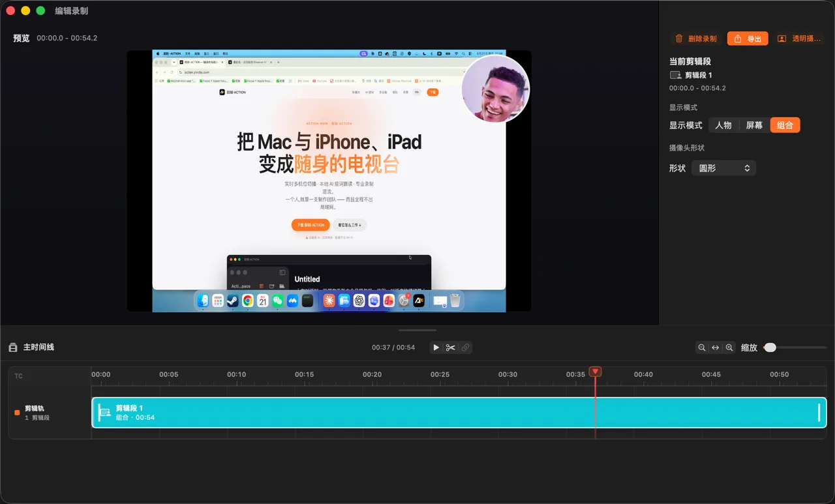Click the 00:05 mark on the timeline ruler
This screenshot has width=835, height=504.
click(169, 374)
